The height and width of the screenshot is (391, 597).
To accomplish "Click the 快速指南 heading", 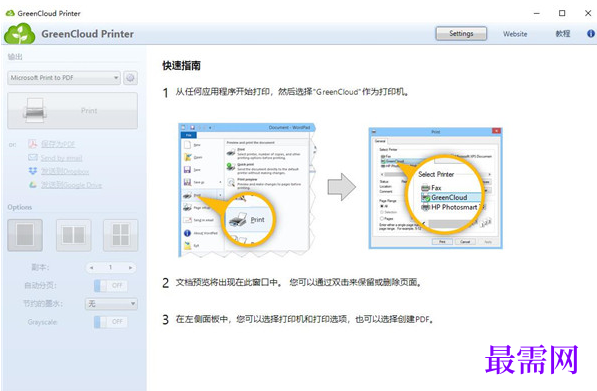I will [x=181, y=65].
